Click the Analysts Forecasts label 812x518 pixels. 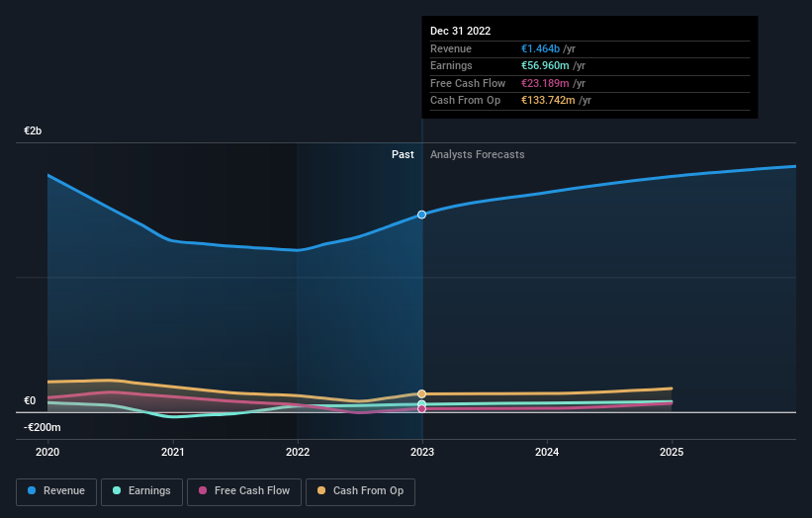tap(477, 155)
